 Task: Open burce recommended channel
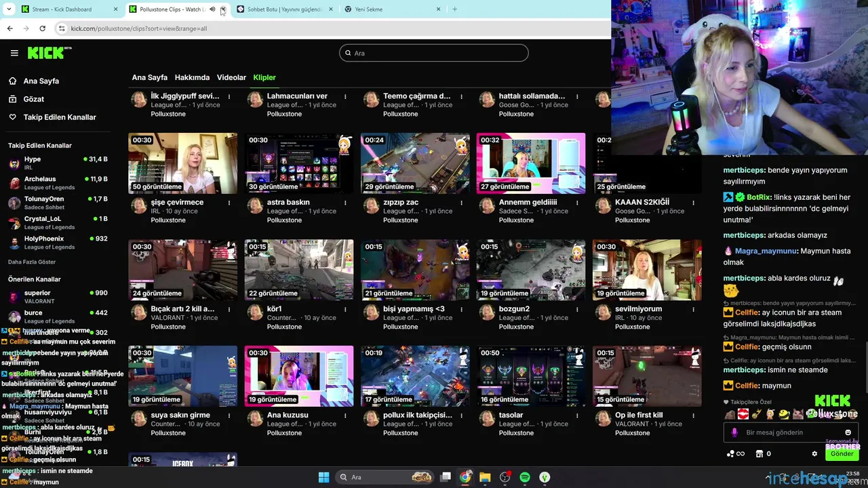[58, 316]
